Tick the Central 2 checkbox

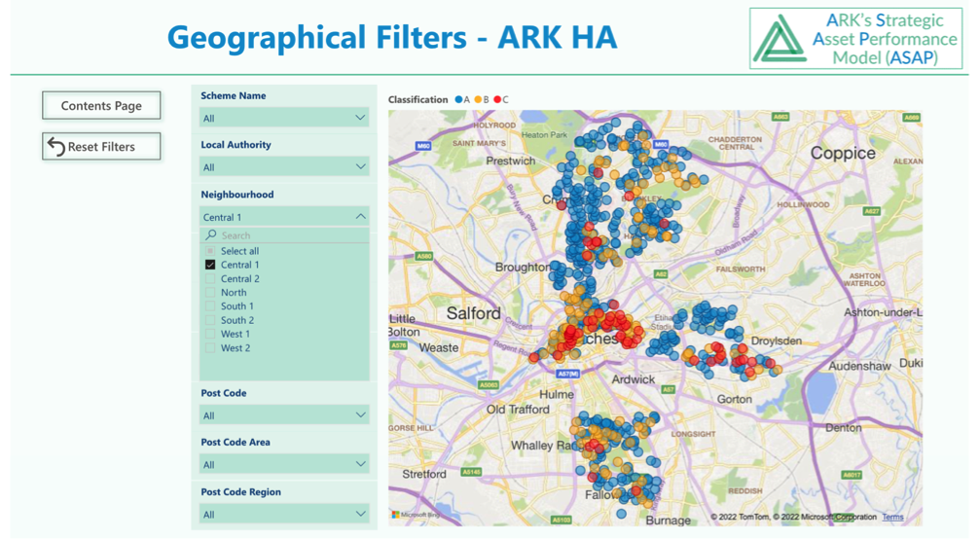click(210, 278)
